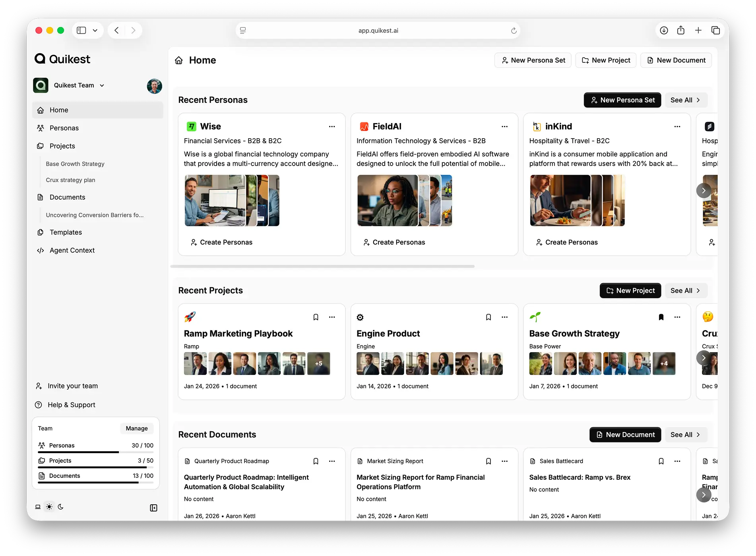Open Wise persona image thumbnail
This screenshot has height=556, width=756.
click(215, 201)
